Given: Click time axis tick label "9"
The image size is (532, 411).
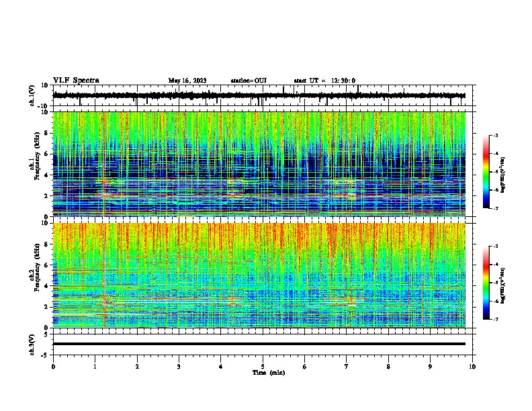Looking at the screenshot, I should coord(430,367).
